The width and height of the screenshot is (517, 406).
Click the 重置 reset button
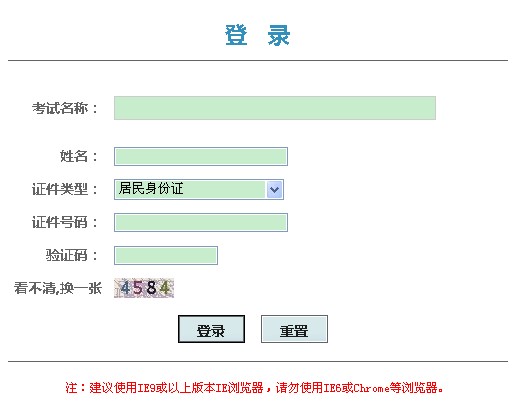tap(294, 329)
